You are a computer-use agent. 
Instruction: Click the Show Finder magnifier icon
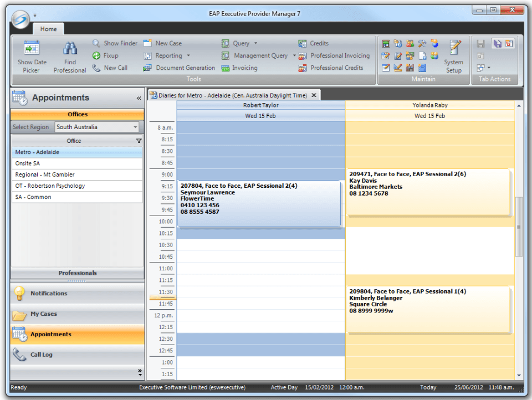coord(96,43)
